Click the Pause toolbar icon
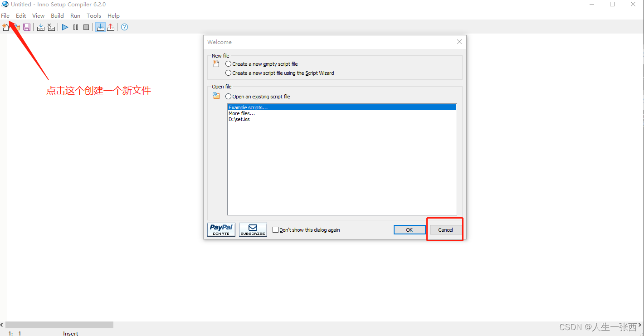 pyautogui.click(x=76, y=27)
